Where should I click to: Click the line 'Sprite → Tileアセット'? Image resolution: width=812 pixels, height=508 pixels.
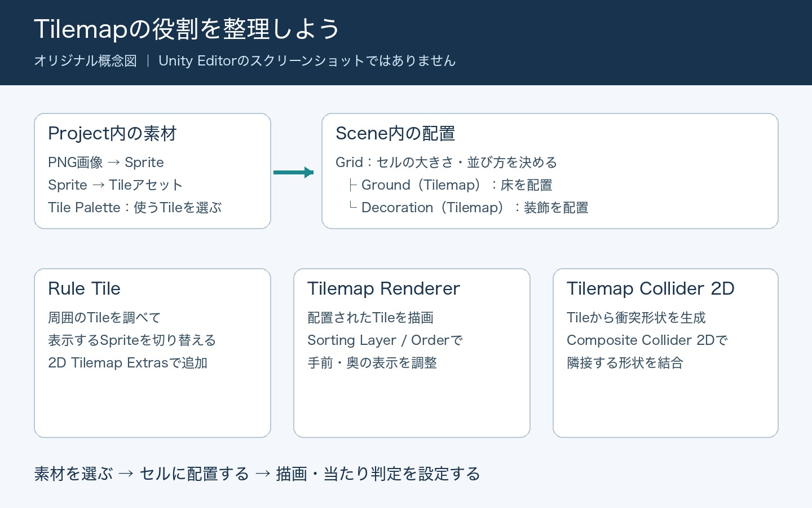click(x=116, y=185)
